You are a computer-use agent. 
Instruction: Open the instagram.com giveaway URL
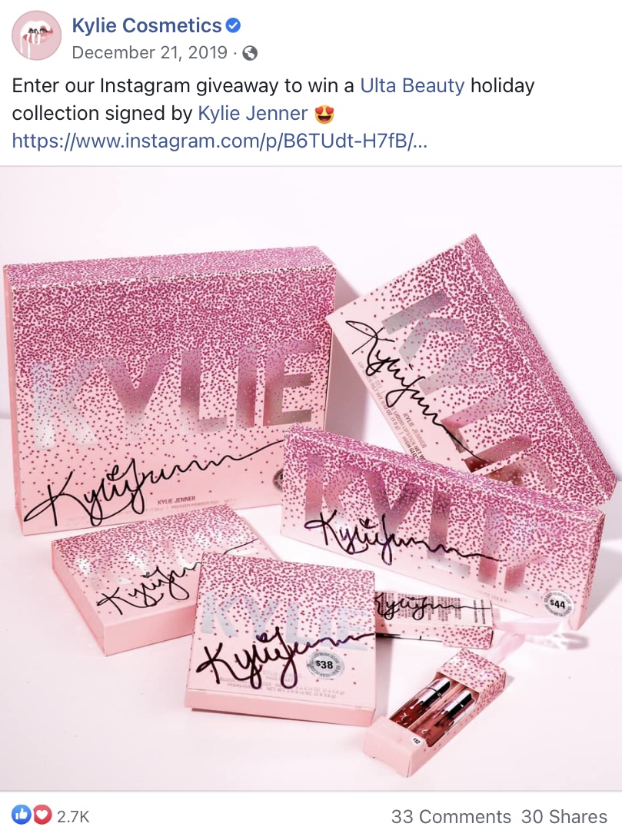click(x=219, y=141)
